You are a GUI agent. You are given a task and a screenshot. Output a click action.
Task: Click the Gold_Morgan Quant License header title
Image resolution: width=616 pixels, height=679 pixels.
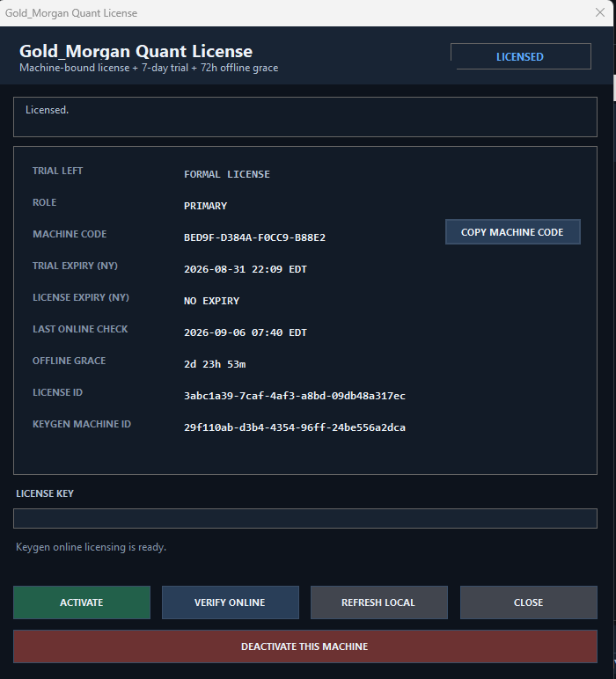136,51
